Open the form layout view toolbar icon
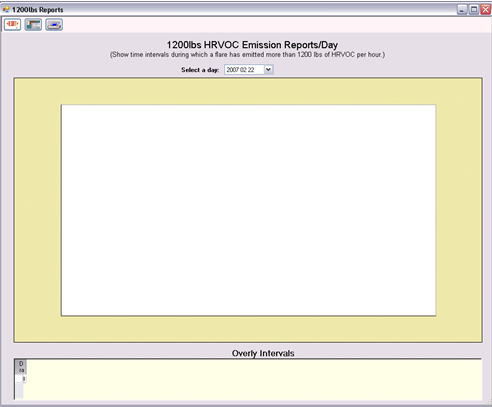Screen dimensions: 492x407 33,24
